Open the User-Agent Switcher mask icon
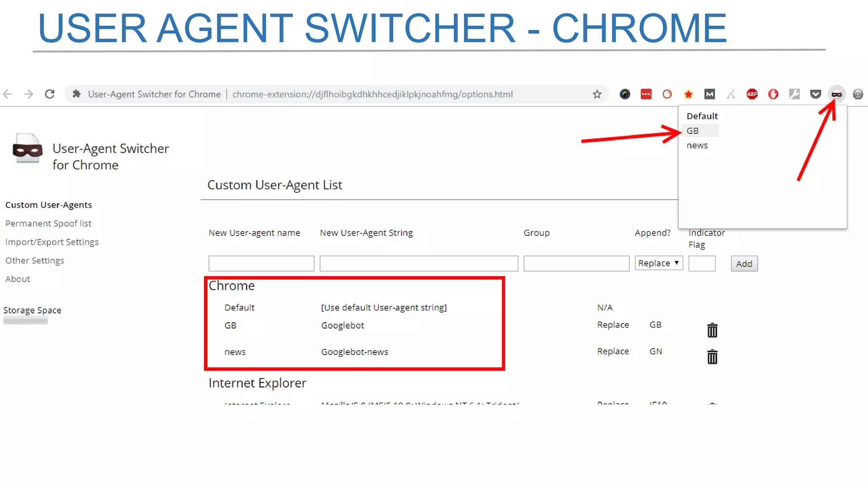868x488 pixels. click(837, 94)
